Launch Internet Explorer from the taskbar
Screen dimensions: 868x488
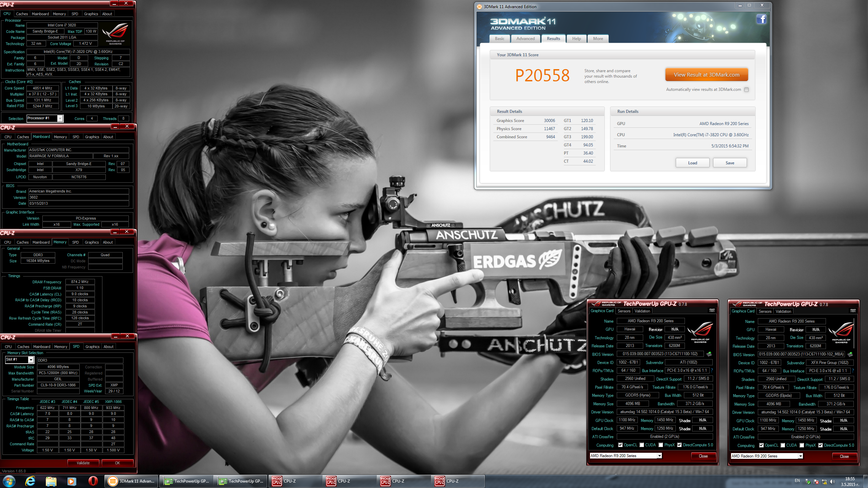(x=30, y=481)
